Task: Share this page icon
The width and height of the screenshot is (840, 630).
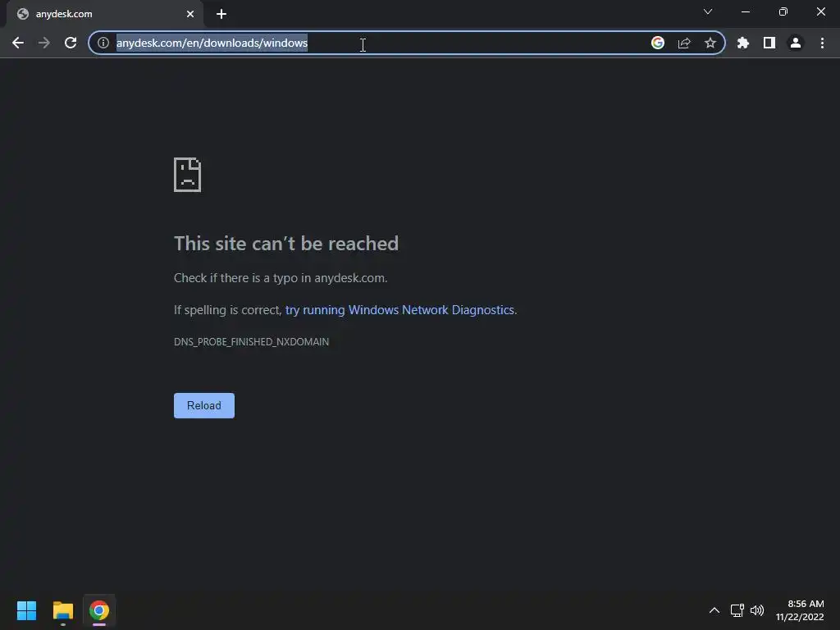Action: pyautogui.click(x=684, y=43)
